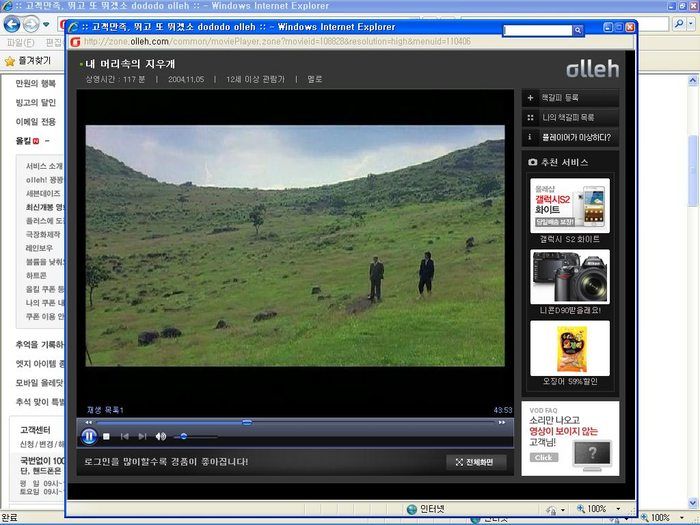Stop playback using the square stop icon

(x=106, y=436)
